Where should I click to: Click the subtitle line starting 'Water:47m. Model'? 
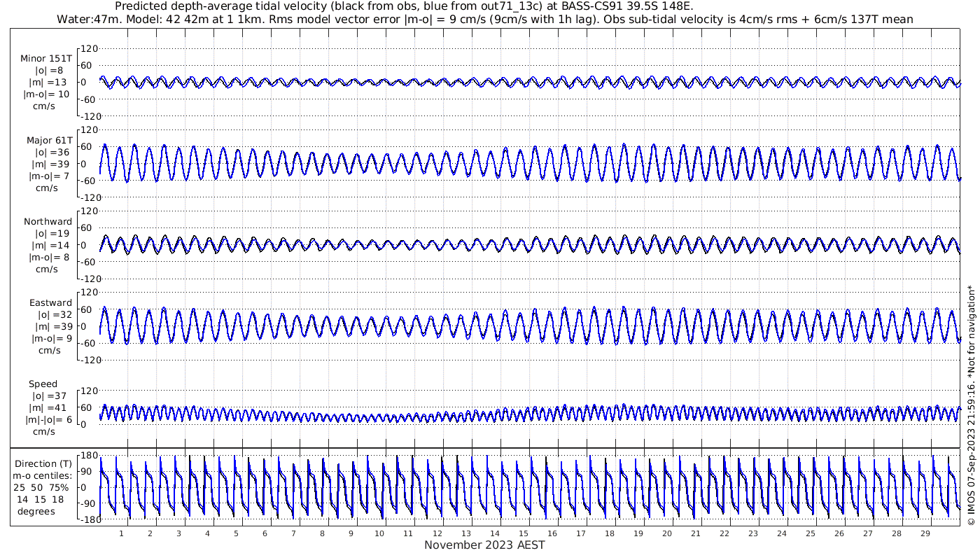(x=485, y=19)
